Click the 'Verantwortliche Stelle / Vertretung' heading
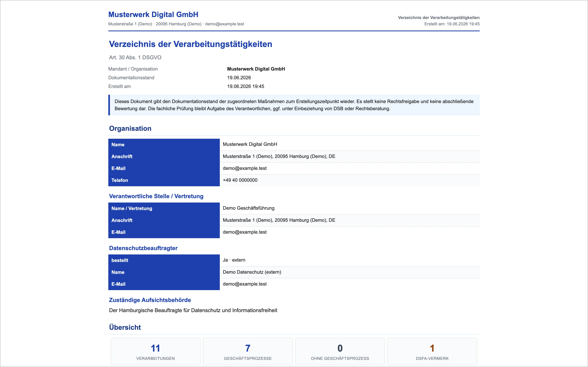Screen dimensions: 588x367 point(156,196)
